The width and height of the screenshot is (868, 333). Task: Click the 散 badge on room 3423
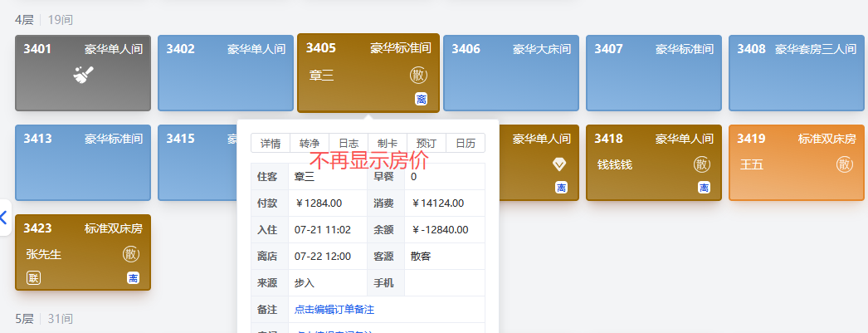tap(131, 254)
